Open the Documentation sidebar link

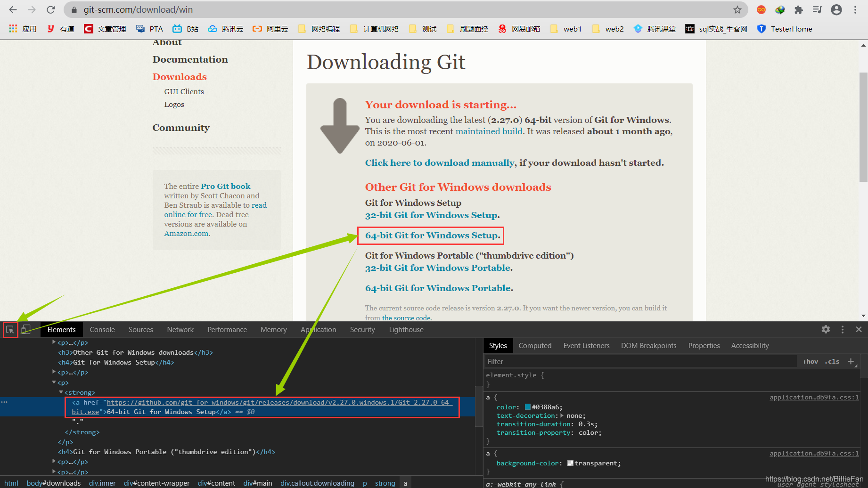tap(190, 59)
